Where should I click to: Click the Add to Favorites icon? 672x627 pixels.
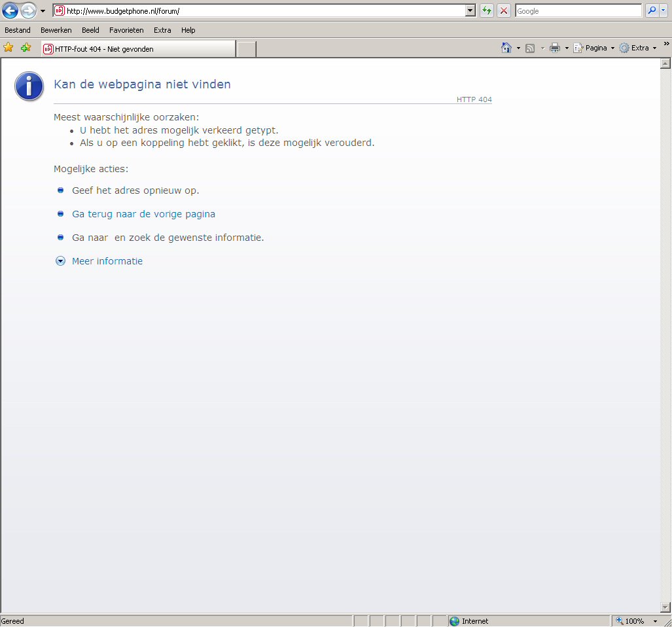pyautogui.click(x=26, y=48)
